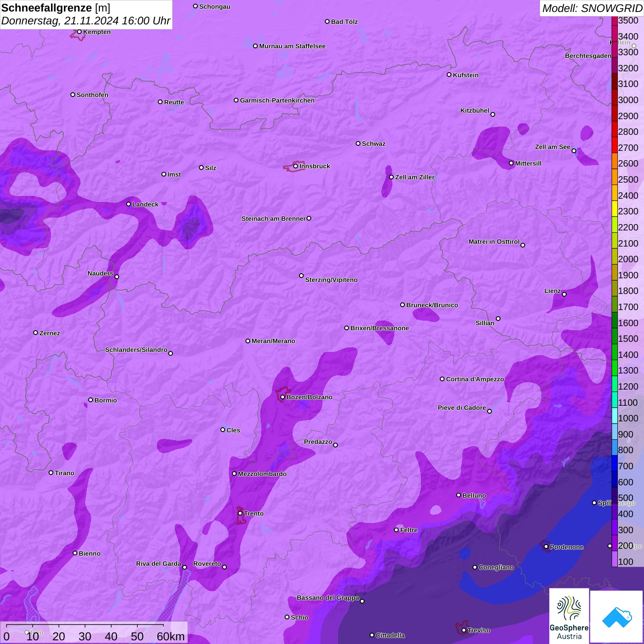Click the Belluno city marker

[x=458, y=495]
